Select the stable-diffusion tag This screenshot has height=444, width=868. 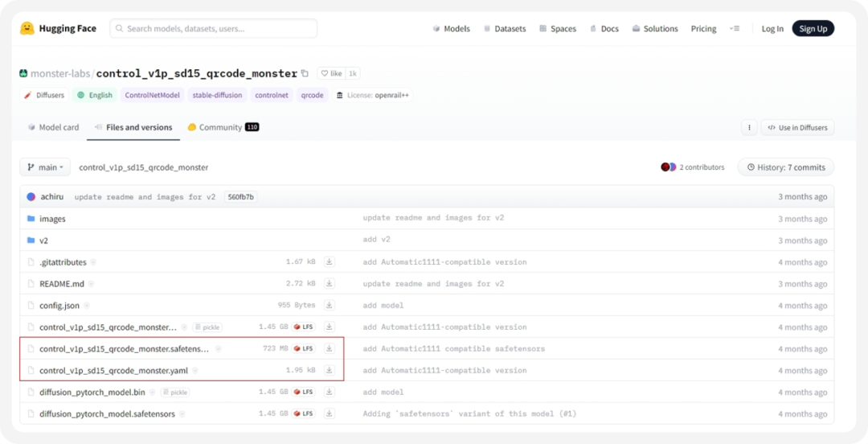coord(217,96)
